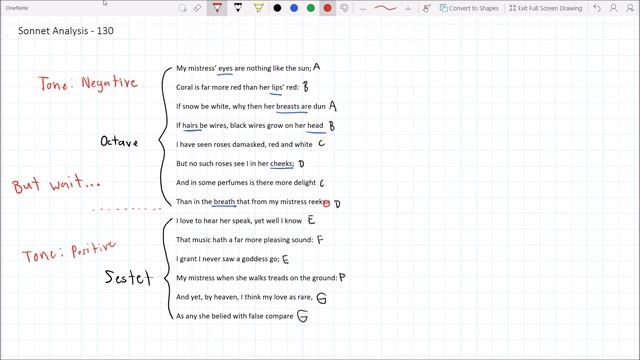Choose the black ink color
Viewport: 640px width, 360px height.
pyautogui.click(x=277, y=8)
